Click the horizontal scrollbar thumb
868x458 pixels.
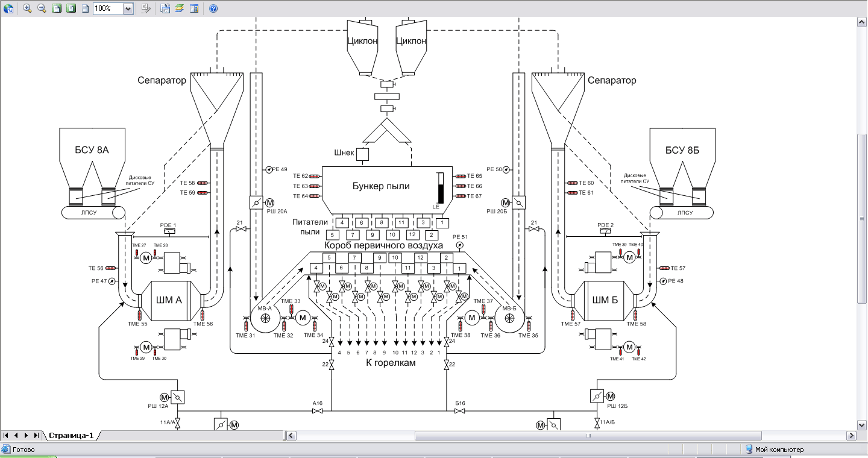tap(588, 435)
